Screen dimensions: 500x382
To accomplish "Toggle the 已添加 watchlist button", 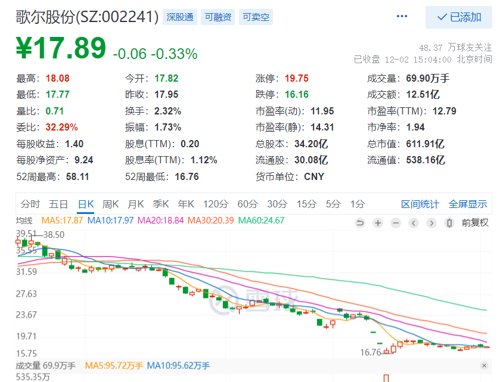I will (459, 17).
